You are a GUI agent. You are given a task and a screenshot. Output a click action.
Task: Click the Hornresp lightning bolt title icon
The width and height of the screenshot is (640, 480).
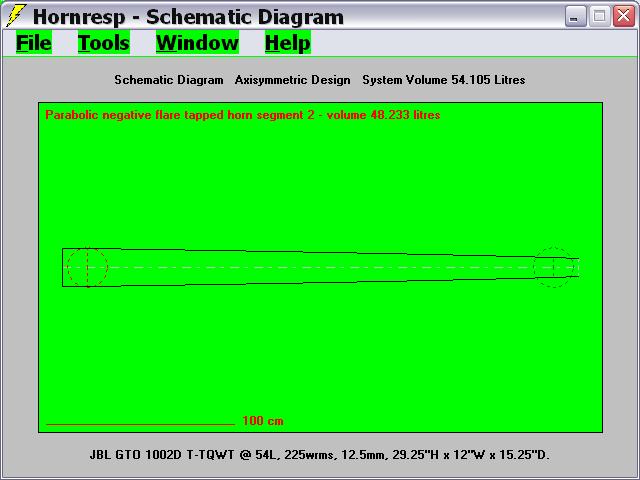coord(16,16)
